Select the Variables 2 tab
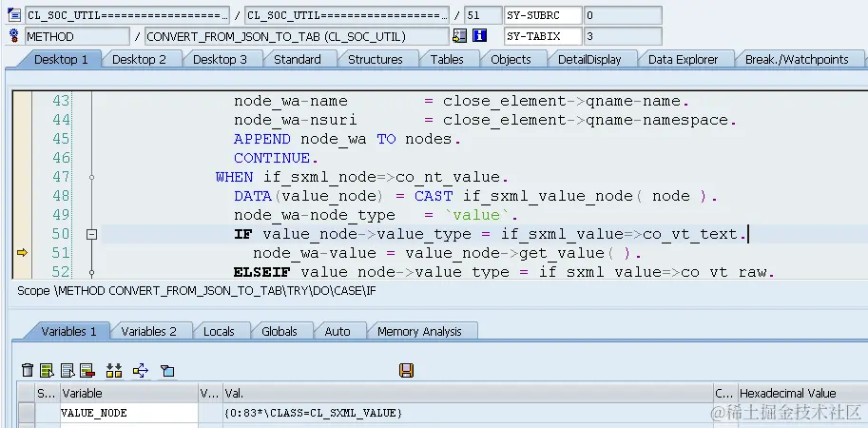The width and height of the screenshot is (868, 428). (148, 331)
